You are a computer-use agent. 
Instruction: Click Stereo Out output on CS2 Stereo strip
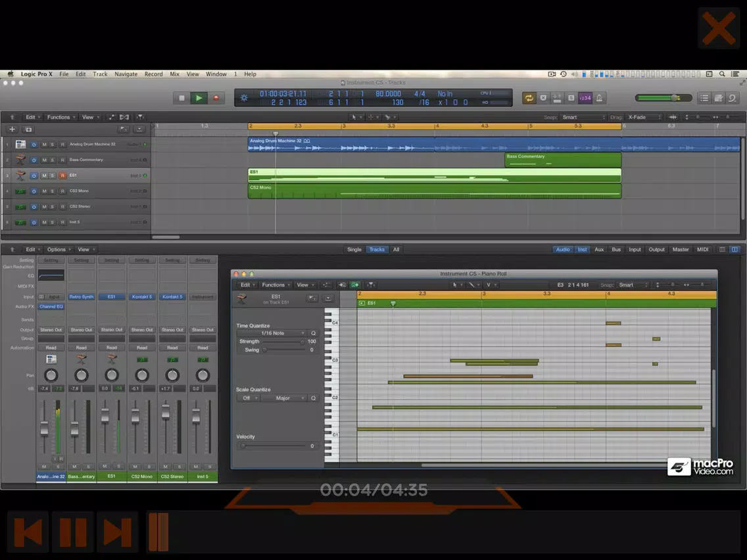[172, 329]
